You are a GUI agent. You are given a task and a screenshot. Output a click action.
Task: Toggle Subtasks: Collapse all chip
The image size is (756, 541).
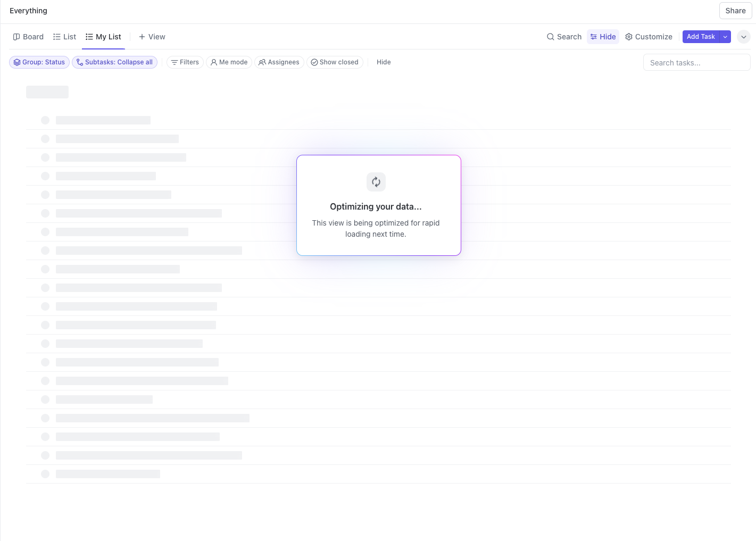(x=114, y=62)
